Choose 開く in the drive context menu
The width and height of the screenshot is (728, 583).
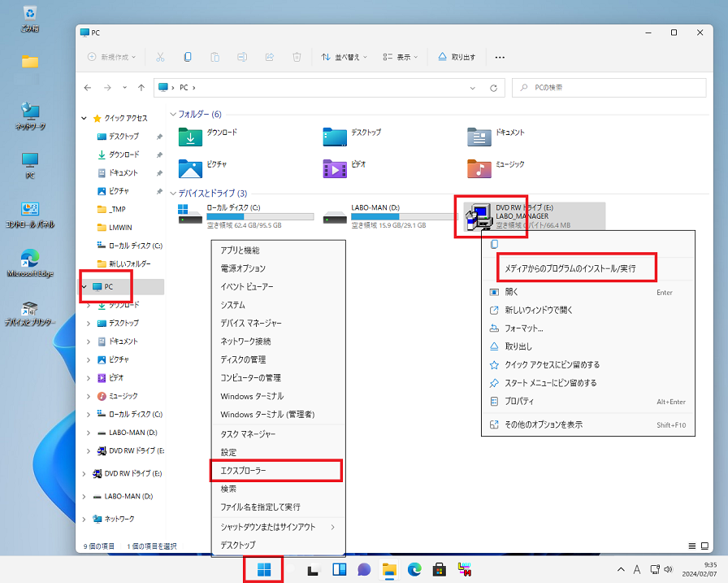point(587,292)
